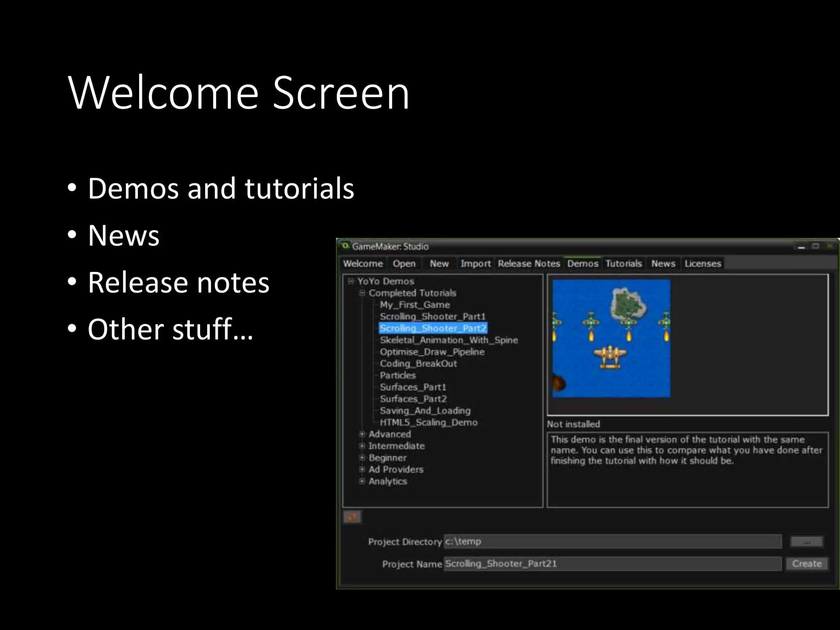
Task: Collapse the Completed Tutorials folder
Action: point(362,293)
